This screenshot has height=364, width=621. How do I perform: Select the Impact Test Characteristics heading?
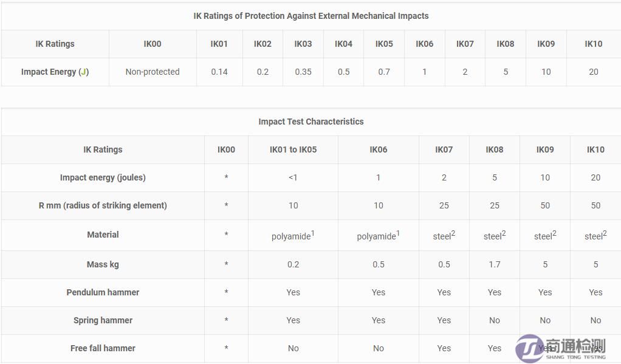(310, 122)
